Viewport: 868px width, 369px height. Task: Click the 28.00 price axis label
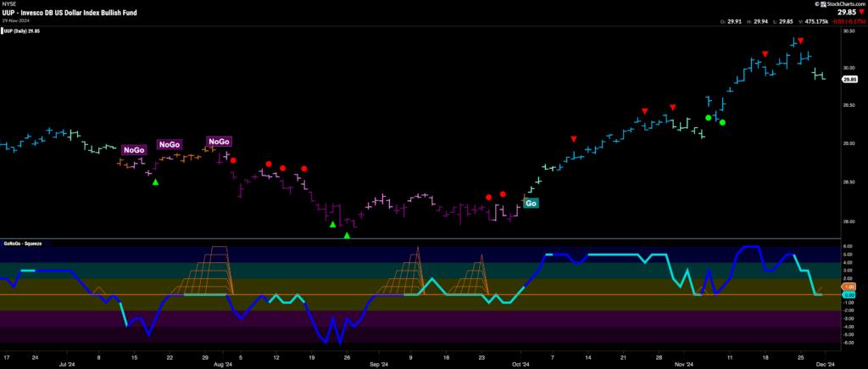click(x=848, y=221)
